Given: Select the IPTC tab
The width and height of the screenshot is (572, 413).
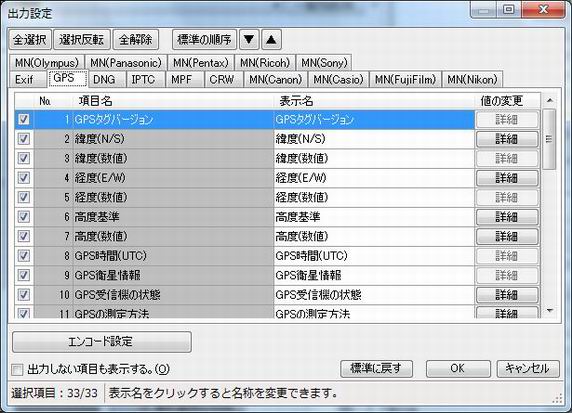Looking at the screenshot, I should 143,79.
